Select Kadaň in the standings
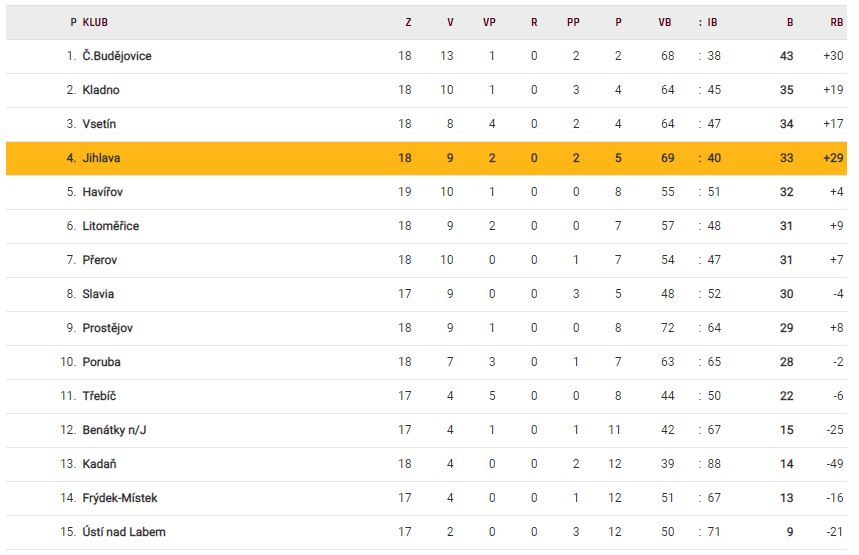 [x=100, y=464]
